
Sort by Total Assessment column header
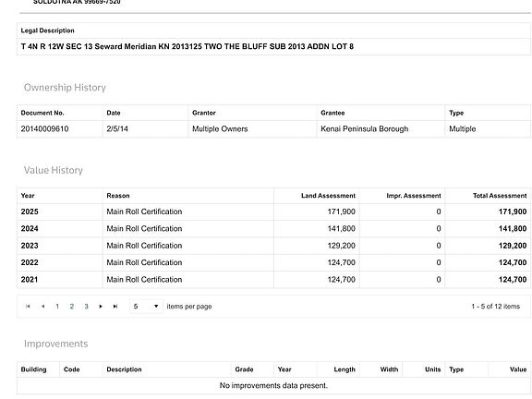point(500,196)
